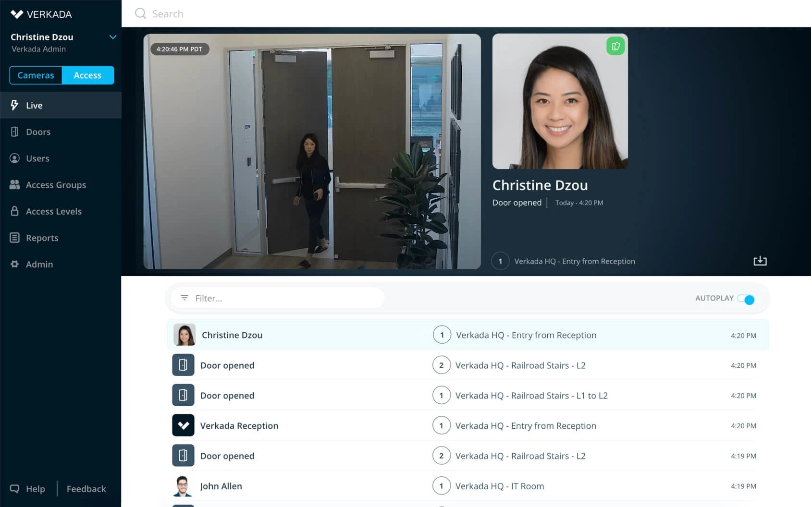812x507 pixels.
Task: Click the Feedback button
Action: (x=86, y=488)
